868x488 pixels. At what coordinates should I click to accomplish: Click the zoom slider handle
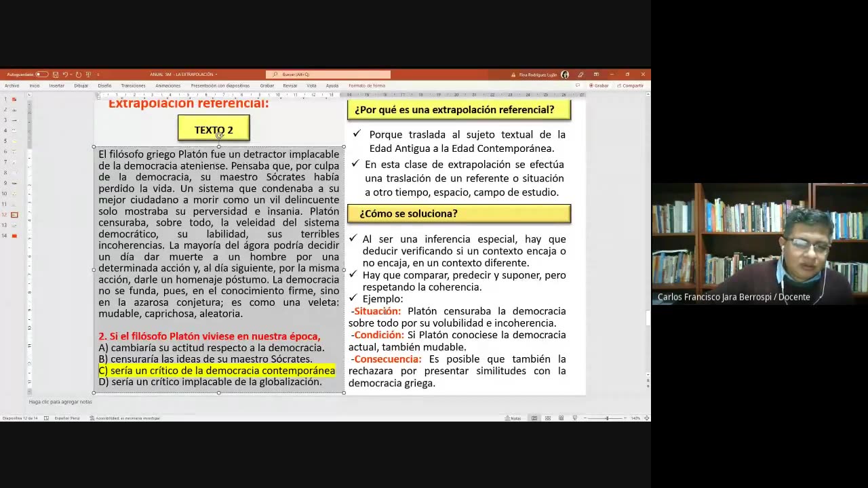click(x=607, y=418)
